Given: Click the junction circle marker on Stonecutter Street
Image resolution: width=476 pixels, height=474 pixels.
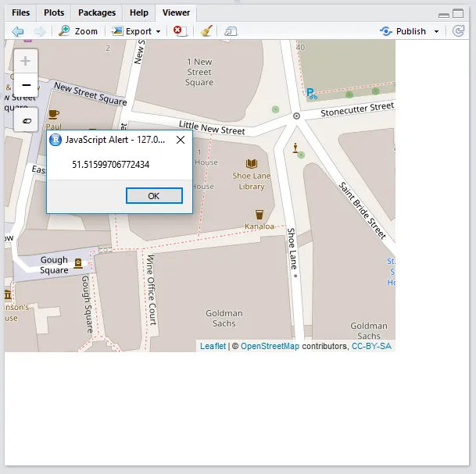Looking at the screenshot, I should pos(296,116).
